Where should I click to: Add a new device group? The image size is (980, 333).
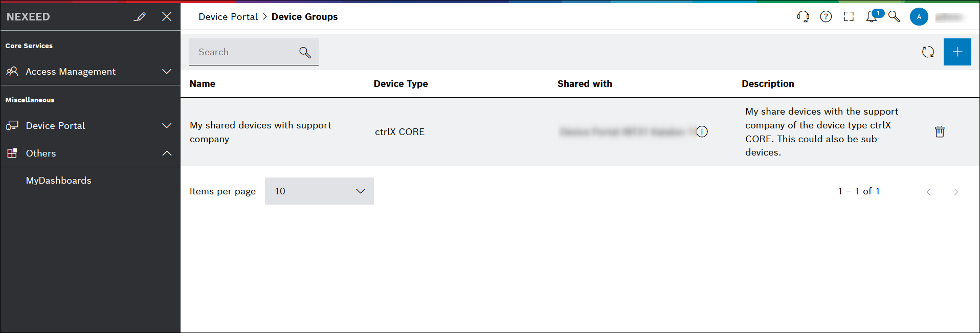957,52
